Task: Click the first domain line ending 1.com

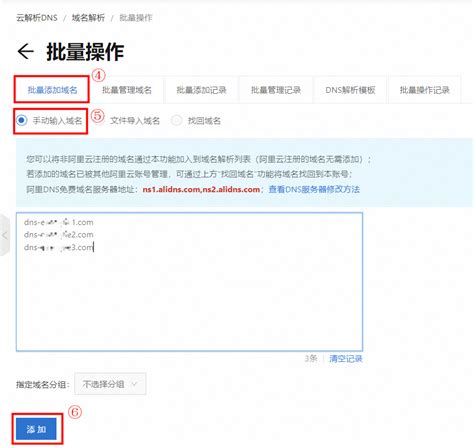Action: [x=59, y=222]
